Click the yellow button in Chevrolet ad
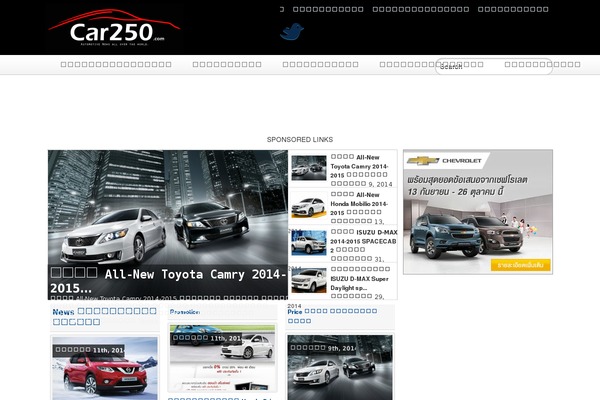 520,265
